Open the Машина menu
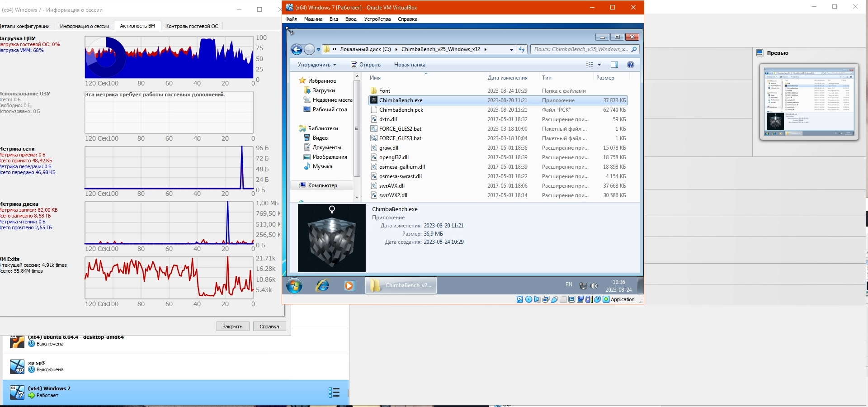 313,19
